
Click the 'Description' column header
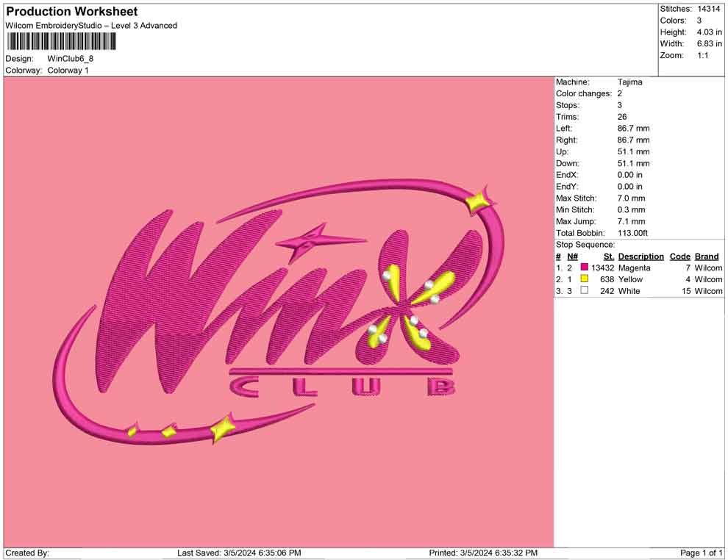pos(640,256)
